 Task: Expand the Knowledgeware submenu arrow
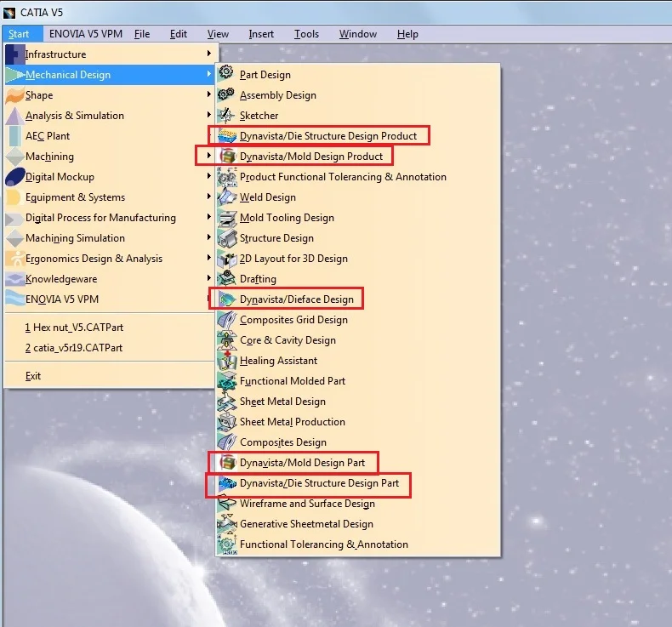(208, 277)
